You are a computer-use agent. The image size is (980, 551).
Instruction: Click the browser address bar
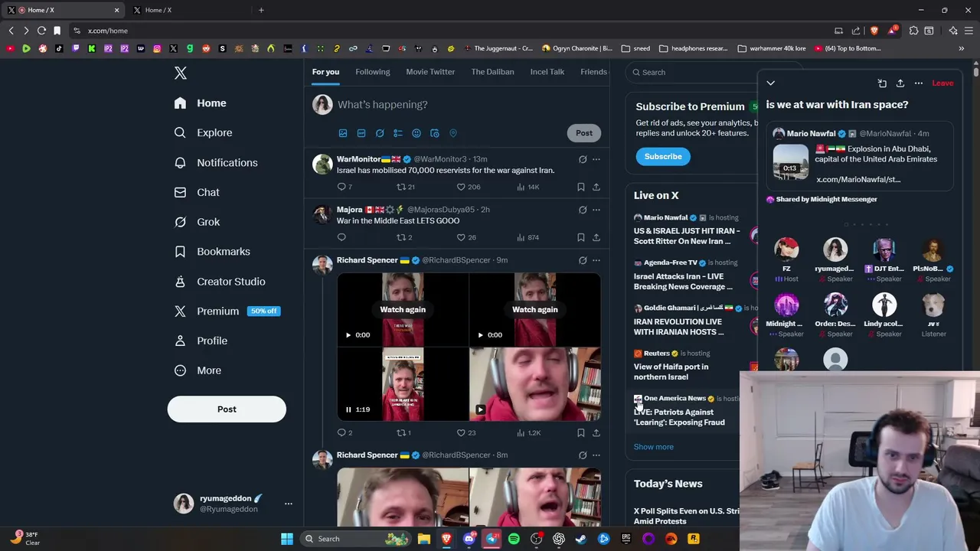pos(452,31)
